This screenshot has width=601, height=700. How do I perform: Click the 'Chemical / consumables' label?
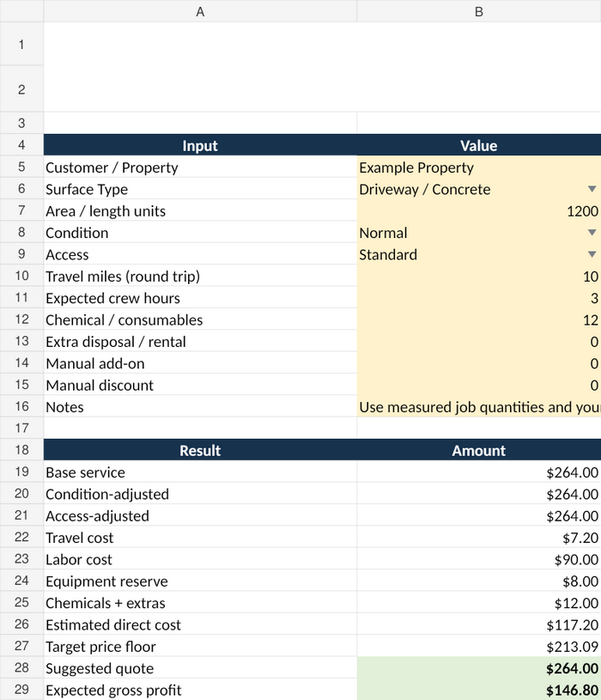pos(124,320)
